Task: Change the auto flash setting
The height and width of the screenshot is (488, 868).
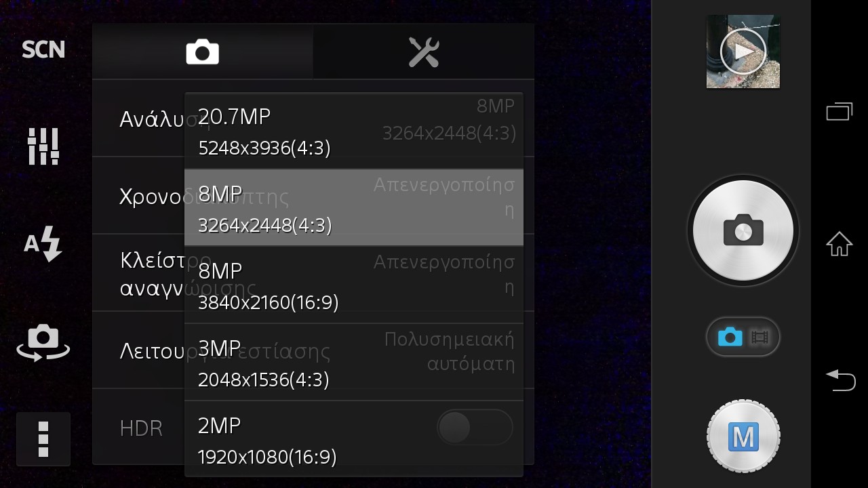Action: [43, 243]
